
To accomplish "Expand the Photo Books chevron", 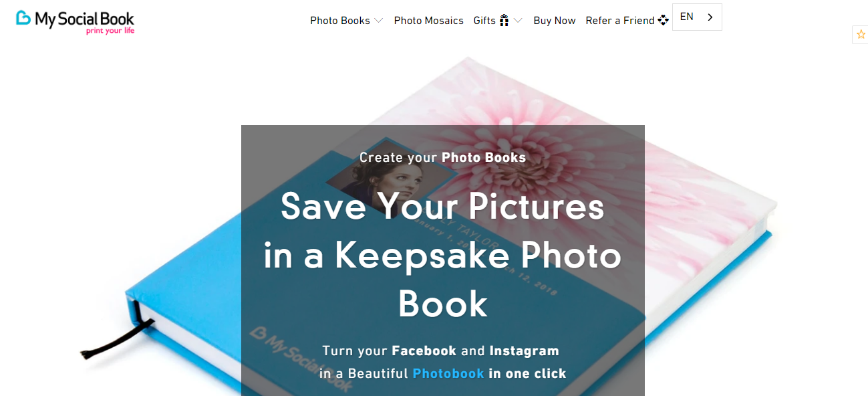I will (x=379, y=21).
